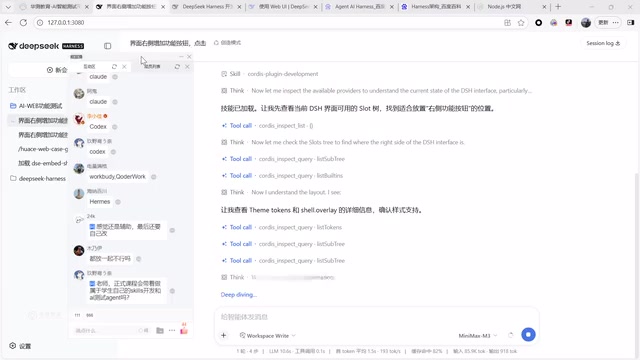Expand the Think block about Slots tree

pos(343,142)
